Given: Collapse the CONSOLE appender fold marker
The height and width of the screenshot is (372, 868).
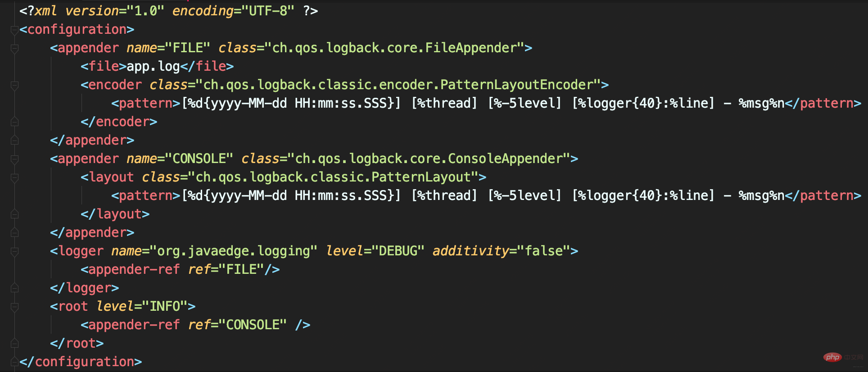Looking at the screenshot, I should 14,159.
